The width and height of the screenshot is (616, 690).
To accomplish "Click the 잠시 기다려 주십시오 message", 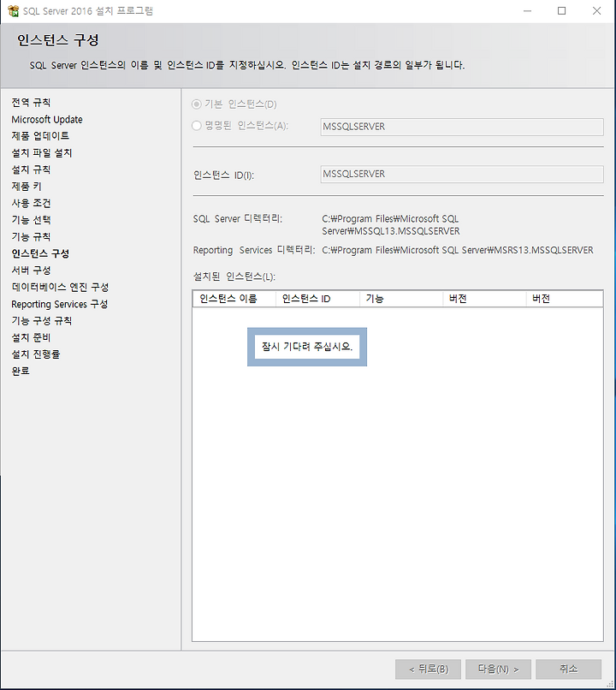I will [x=307, y=347].
